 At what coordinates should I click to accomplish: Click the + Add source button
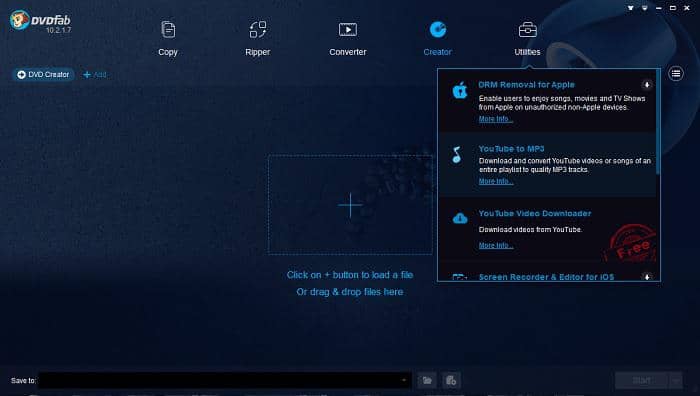point(95,75)
